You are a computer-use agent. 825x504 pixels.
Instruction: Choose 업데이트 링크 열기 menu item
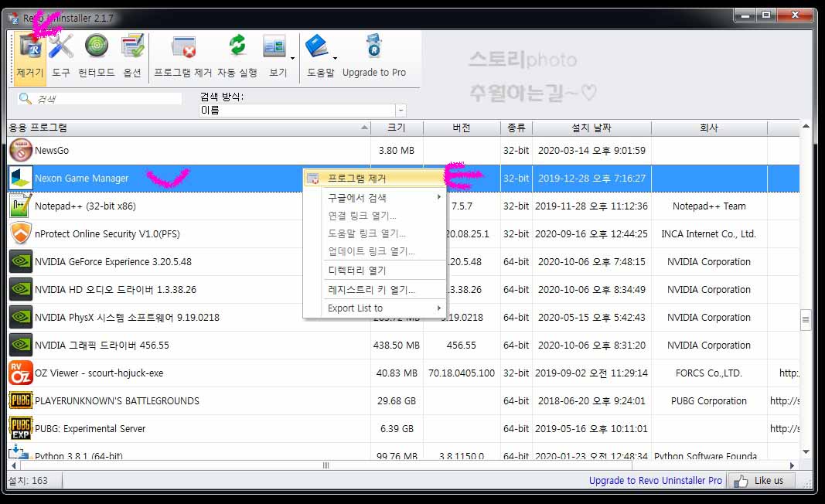pyautogui.click(x=375, y=251)
